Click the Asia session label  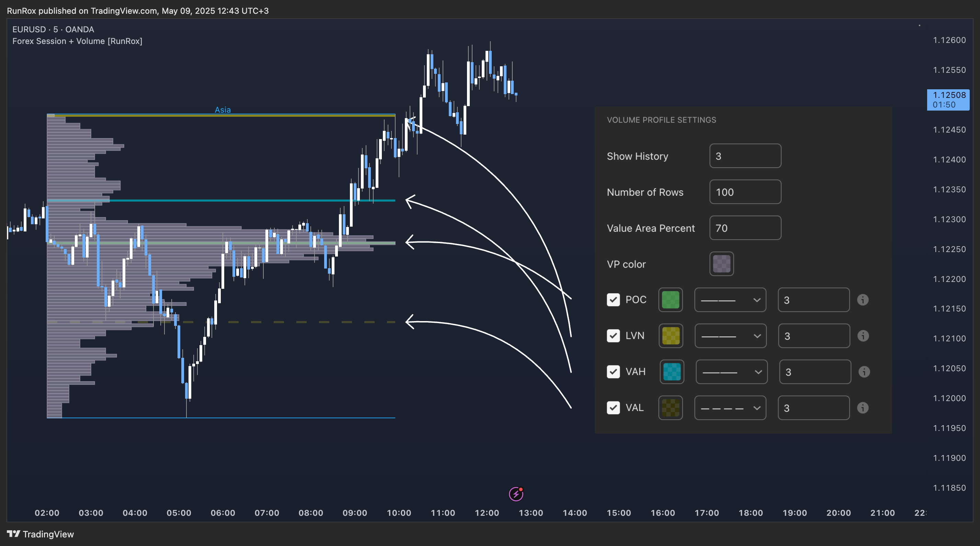pos(223,110)
